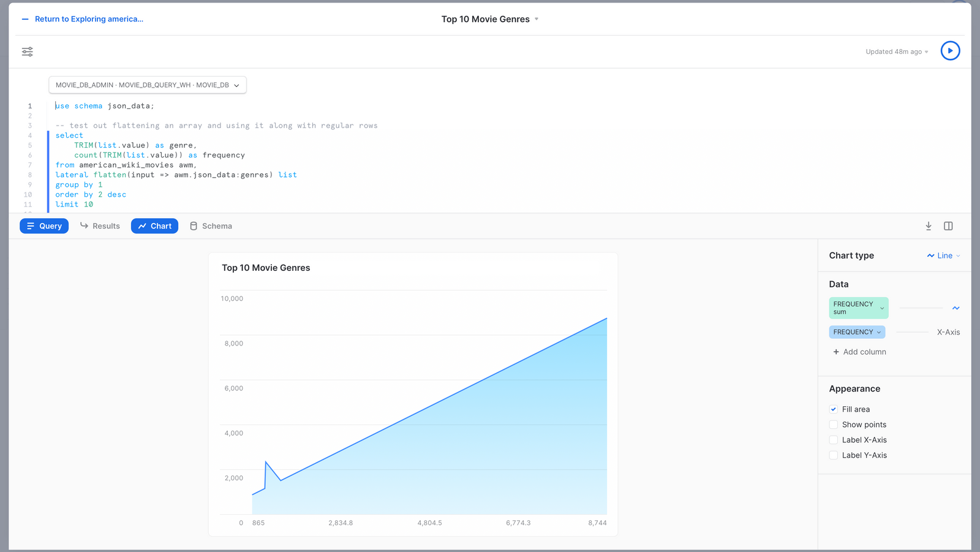Download the chart results
Image resolution: width=980 pixels, height=552 pixels.
(x=929, y=226)
